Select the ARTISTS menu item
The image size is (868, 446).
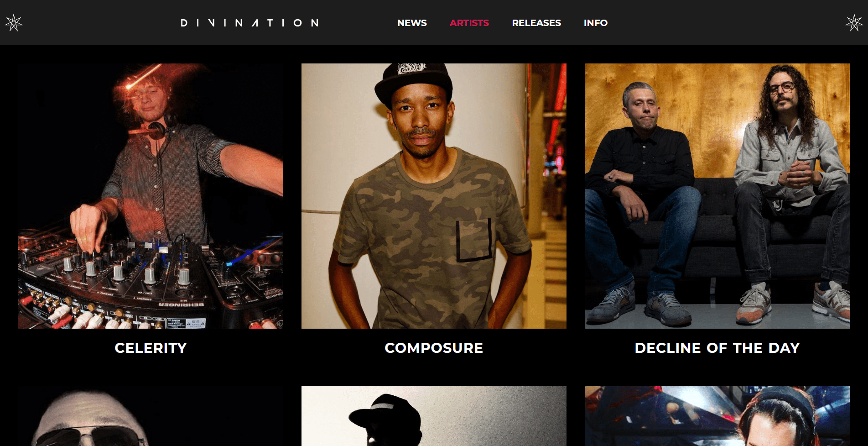coord(469,23)
